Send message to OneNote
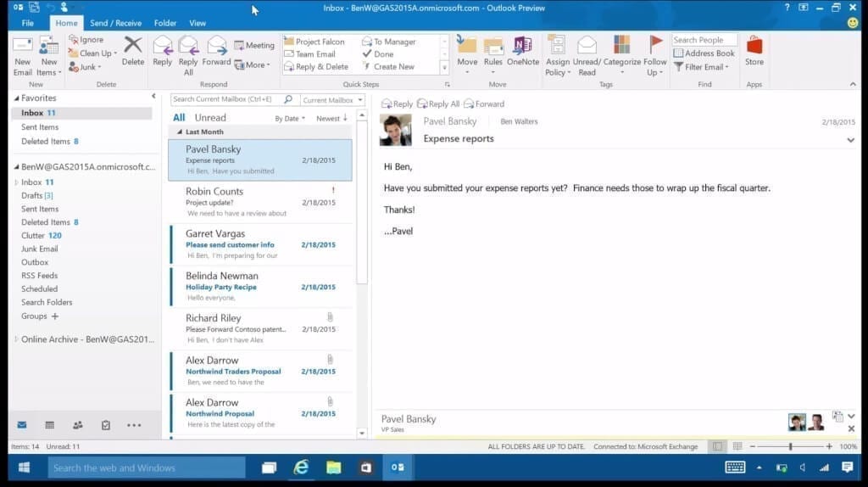 [522, 51]
